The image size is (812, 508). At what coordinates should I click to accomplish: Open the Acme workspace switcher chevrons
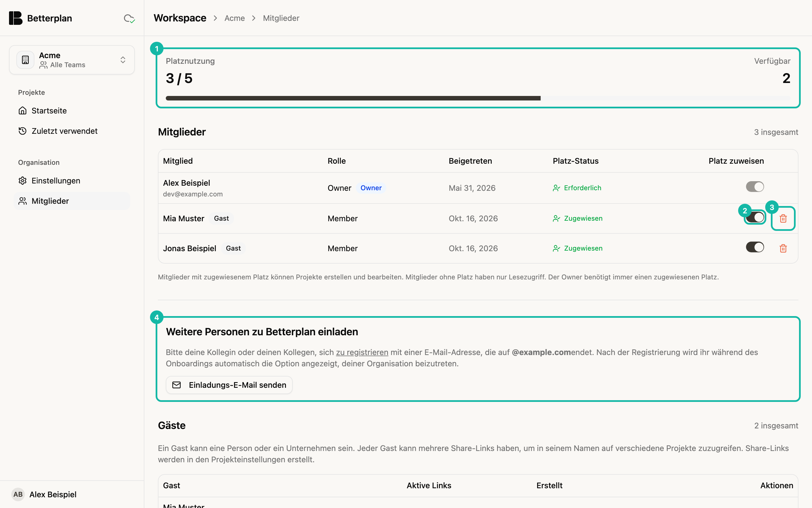tap(123, 60)
